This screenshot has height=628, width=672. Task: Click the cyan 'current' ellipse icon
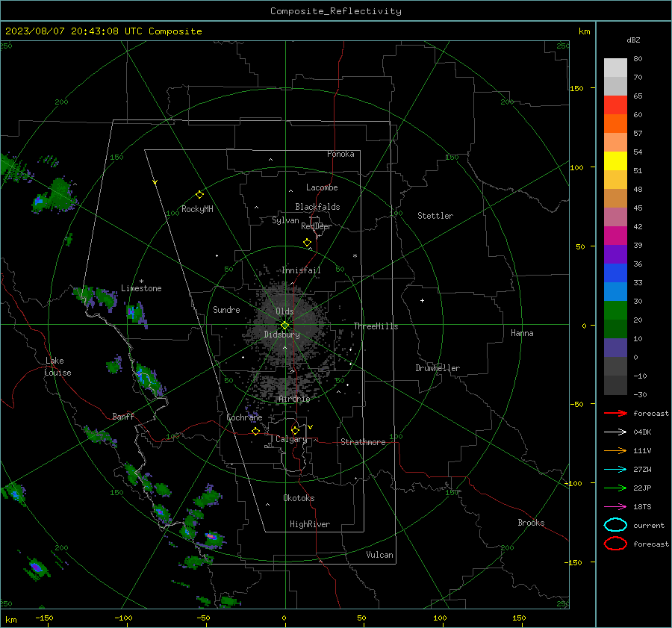(615, 525)
